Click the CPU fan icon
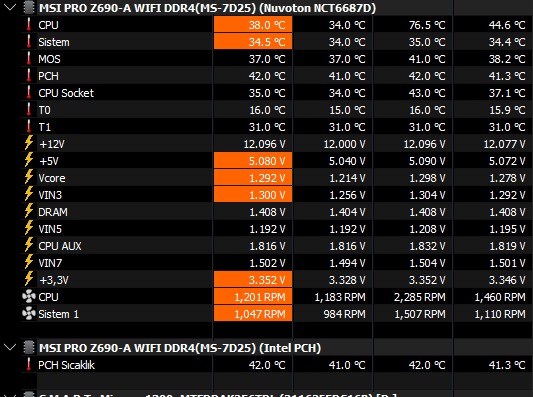Viewport: 533px width, 397px height. coord(29,296)
